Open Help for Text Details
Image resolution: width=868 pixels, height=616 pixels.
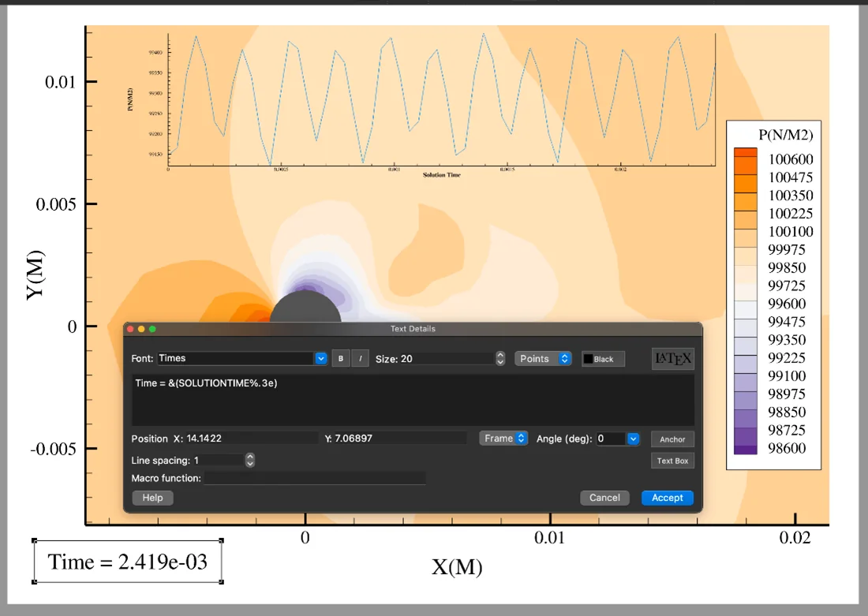click(x=152, y=498)
